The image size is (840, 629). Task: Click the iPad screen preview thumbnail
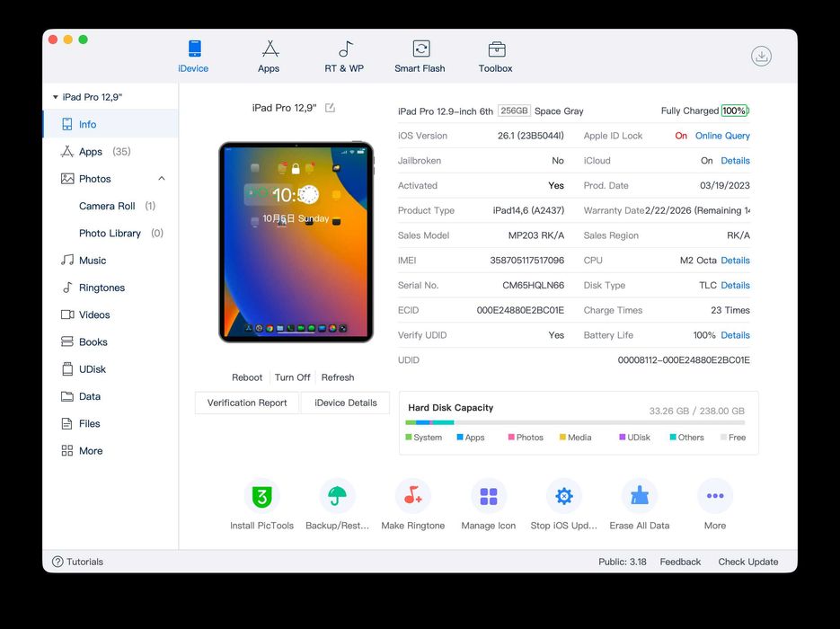point(296,243)
